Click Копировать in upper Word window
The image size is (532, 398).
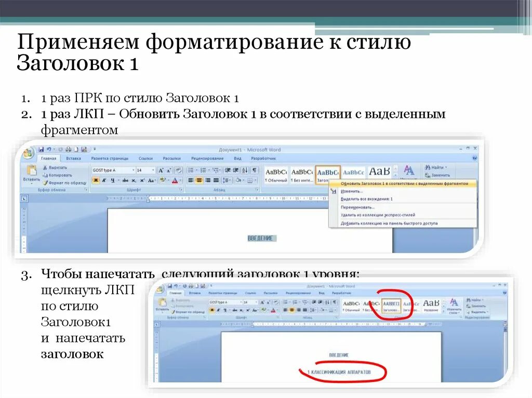click(x=57, y=175)
